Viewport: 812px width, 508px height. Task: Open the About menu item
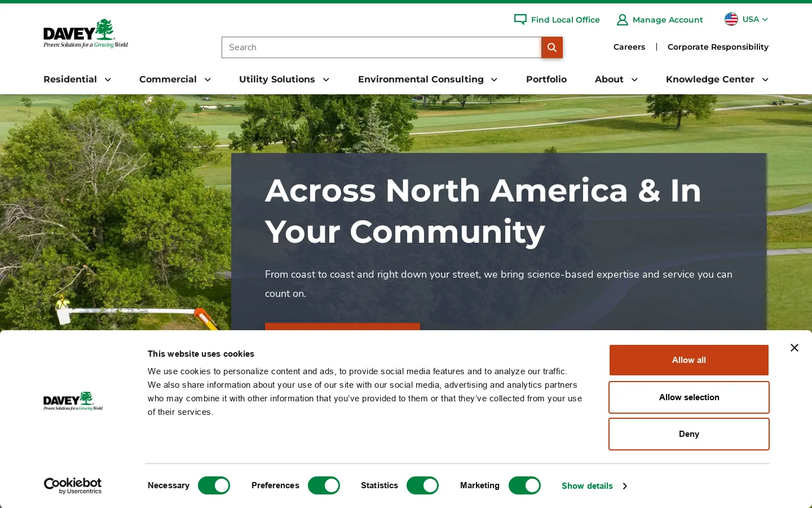click(609, 80)
